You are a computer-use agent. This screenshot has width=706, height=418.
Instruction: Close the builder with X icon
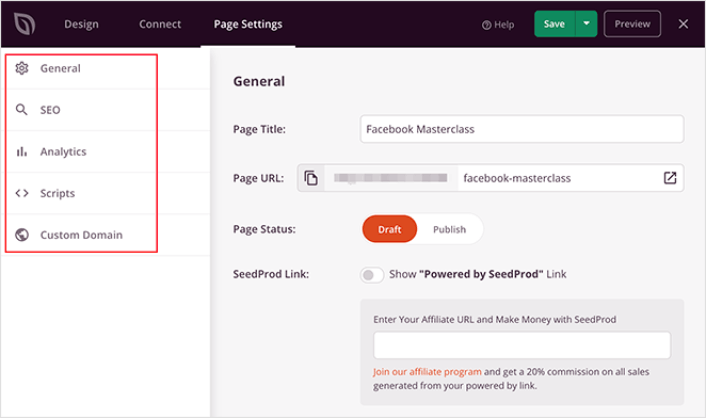click(x=683, y=23)
